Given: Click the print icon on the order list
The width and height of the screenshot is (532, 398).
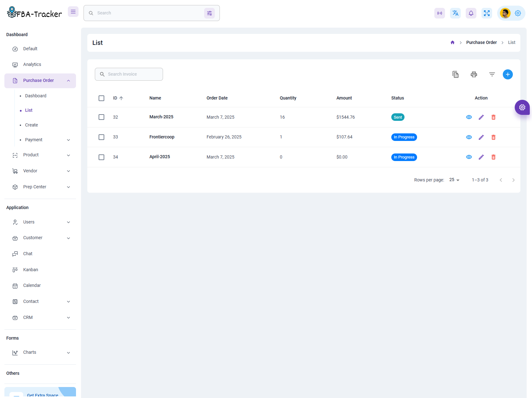Looking at the screenshot, I should point(474,74).
